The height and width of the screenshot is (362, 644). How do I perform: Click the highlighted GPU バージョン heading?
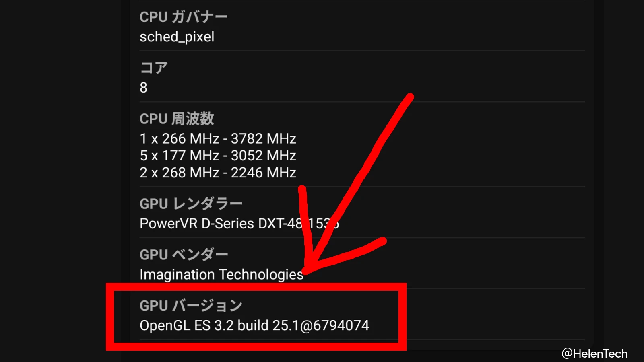191,305
